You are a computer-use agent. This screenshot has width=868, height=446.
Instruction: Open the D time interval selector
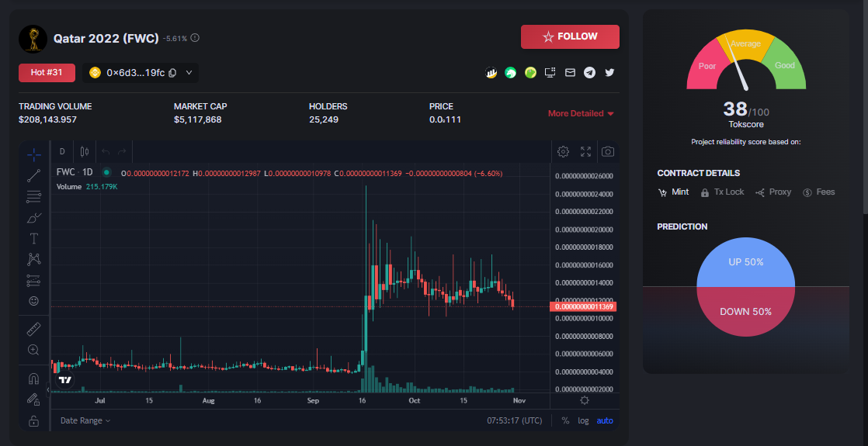62,151
